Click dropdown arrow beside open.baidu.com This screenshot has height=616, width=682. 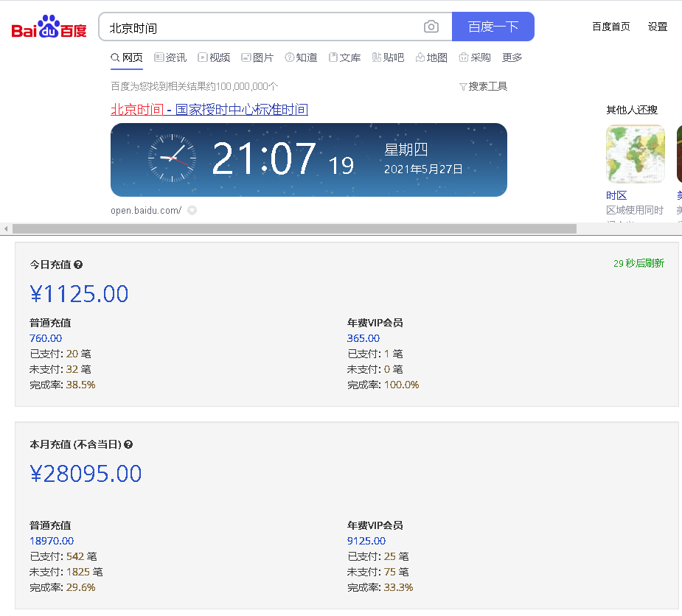point(192,211)
